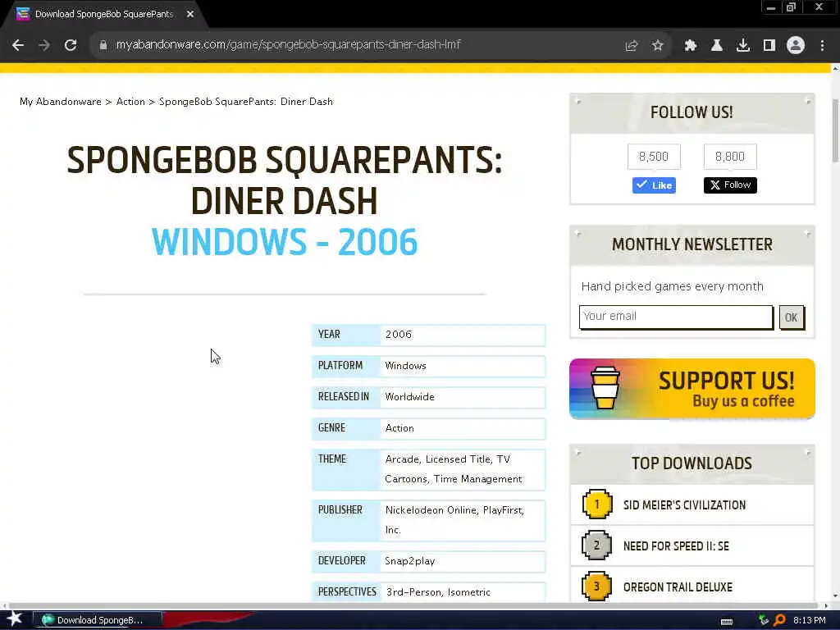Click the Your email newsletter field
This screenshot has height=630, width=840.
pyautogui.click(x=676, y=317)
